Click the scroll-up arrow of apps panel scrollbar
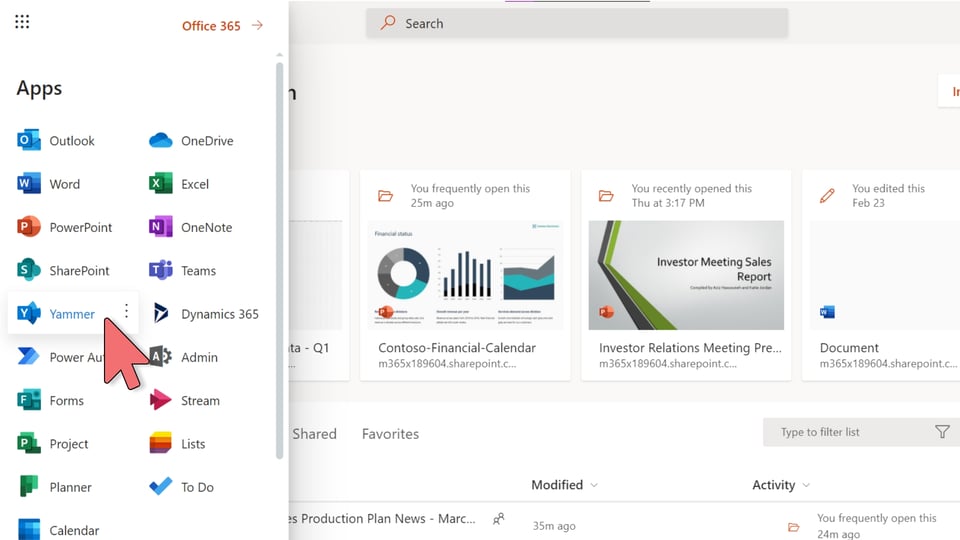 coord(279,55)
